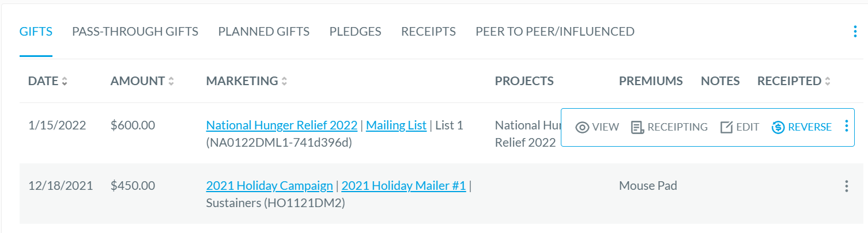Go to the PEER TO PEER/INFLUENCED tab
This screenshot has width=868, height=233.
pyautogui.click(x=555, y=32)
